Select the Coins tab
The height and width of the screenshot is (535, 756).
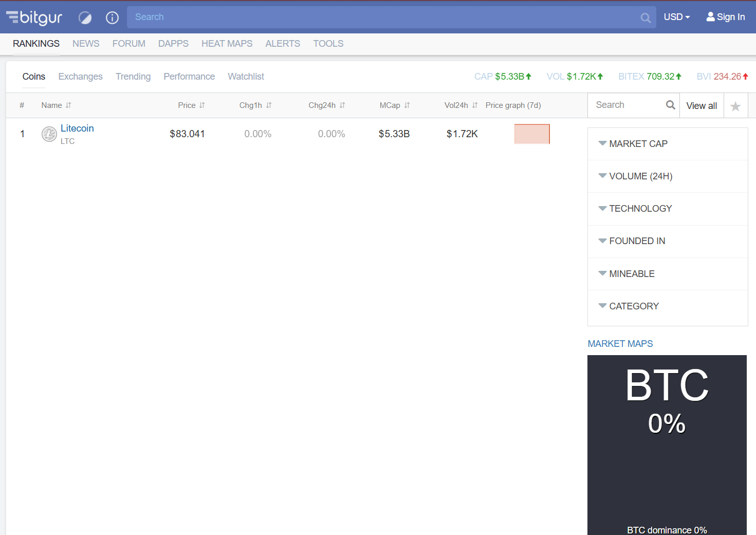34,77
